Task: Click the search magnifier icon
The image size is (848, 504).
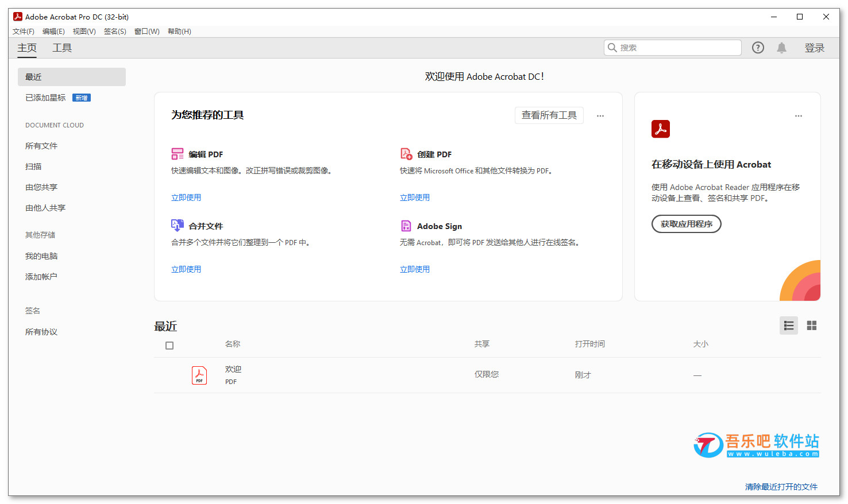Action: [x=612, y=48]
